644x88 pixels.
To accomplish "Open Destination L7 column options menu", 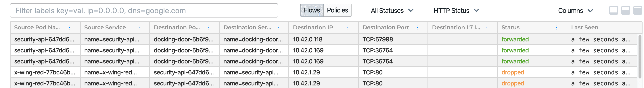I will click(486, 27).
